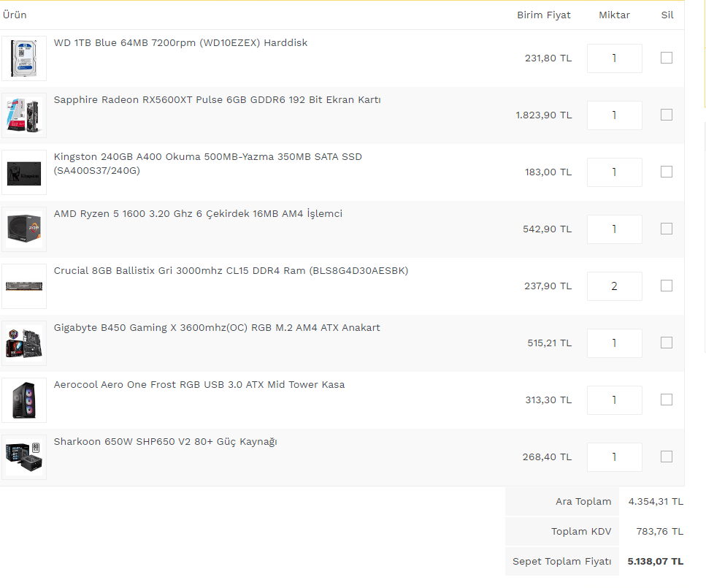Select the 231,80 TL unit price
The width and height of the screenshot is (706, 588).
[x=548, y=58]
